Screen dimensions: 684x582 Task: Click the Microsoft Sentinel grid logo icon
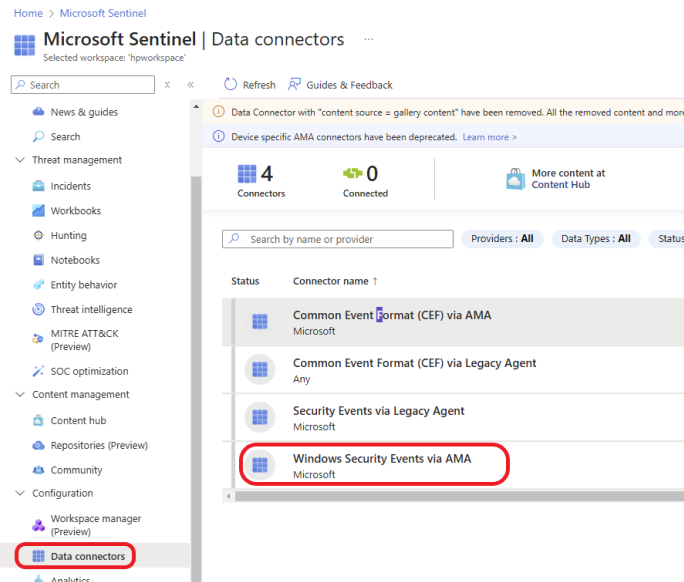[x=24, y=45]
